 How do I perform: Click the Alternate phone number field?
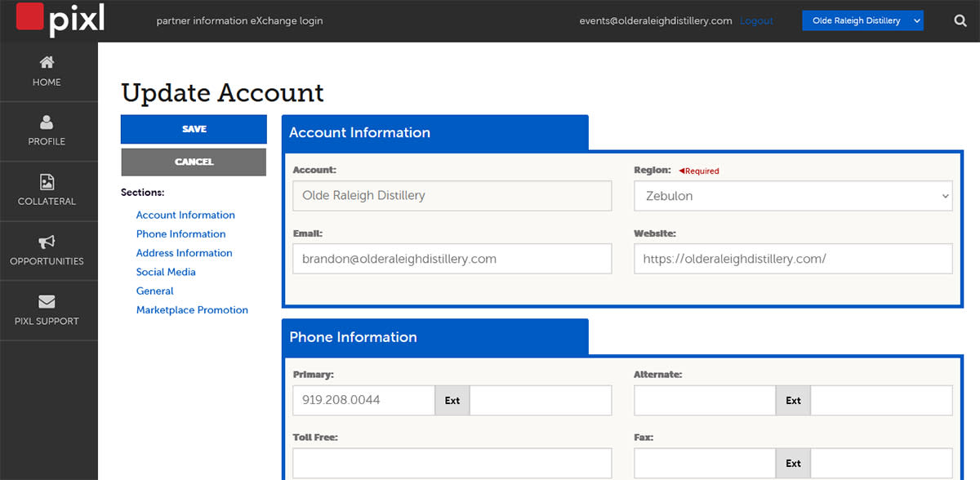705,400
